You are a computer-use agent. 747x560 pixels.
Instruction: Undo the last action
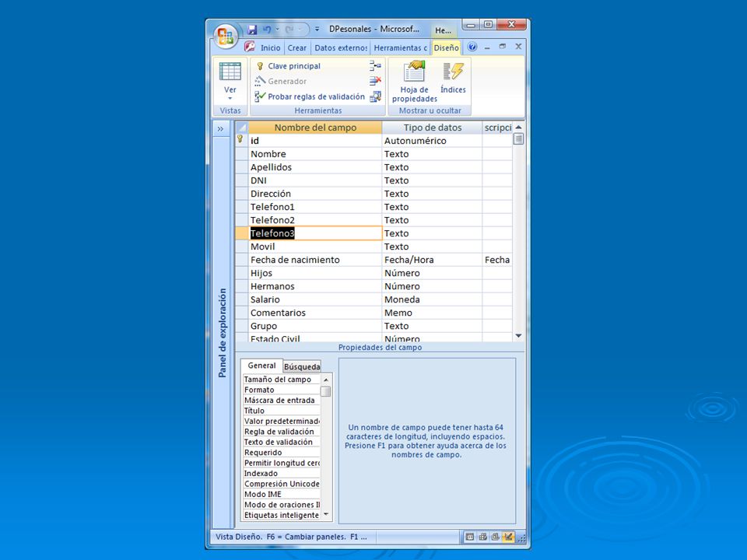[267, 30]
